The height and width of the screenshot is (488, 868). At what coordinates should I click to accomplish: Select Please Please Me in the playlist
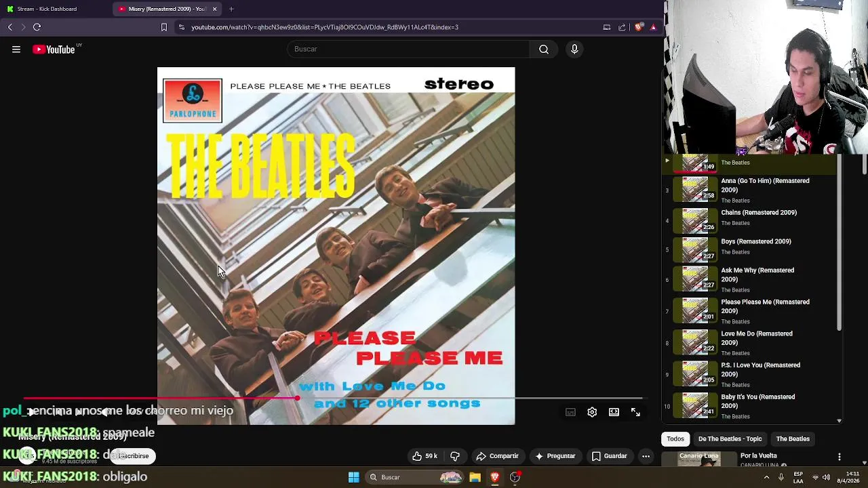(749, 311)
